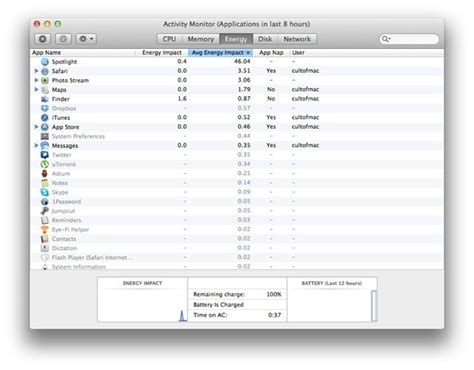Click the 1Password icon
Image resolution: width=474 pixels, height=370 pixels.
coord(45,202)
